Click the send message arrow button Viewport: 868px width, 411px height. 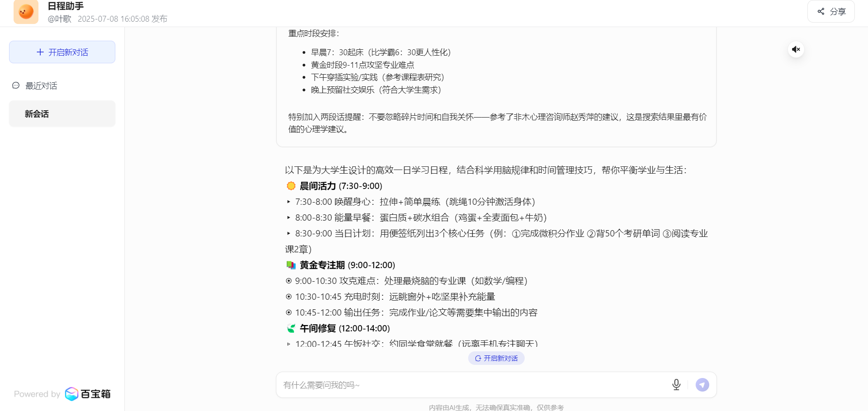[x=702, y=385]
